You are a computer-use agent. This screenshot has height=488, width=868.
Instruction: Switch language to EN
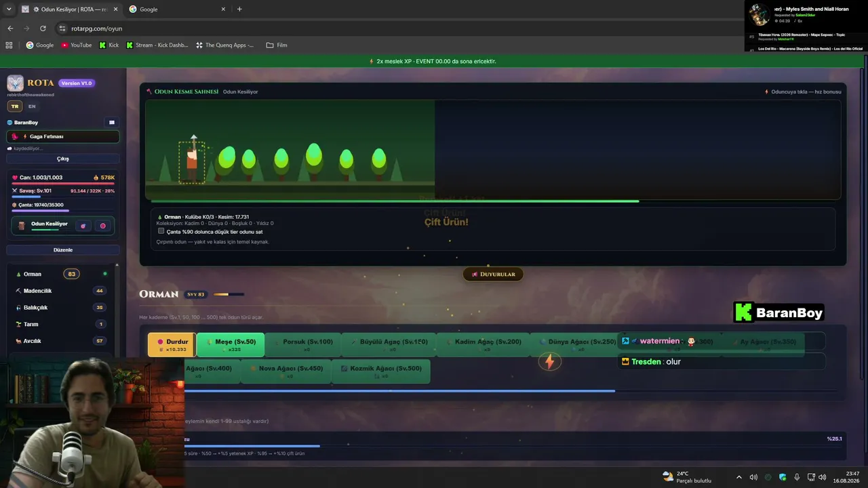(32, 106)
